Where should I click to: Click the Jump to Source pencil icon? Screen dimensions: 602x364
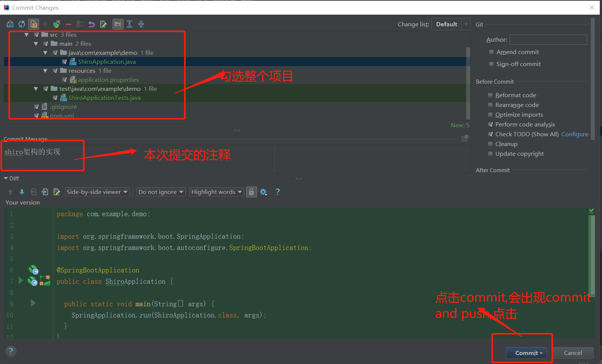[103, 24]
